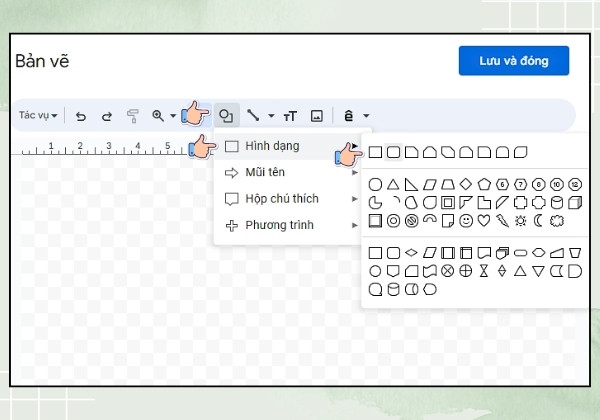Open the zoom options dropdown arrow
Image resolution: width=600 pixels, height=420 pixels.
pyautogui.click(x=173, y=116)
